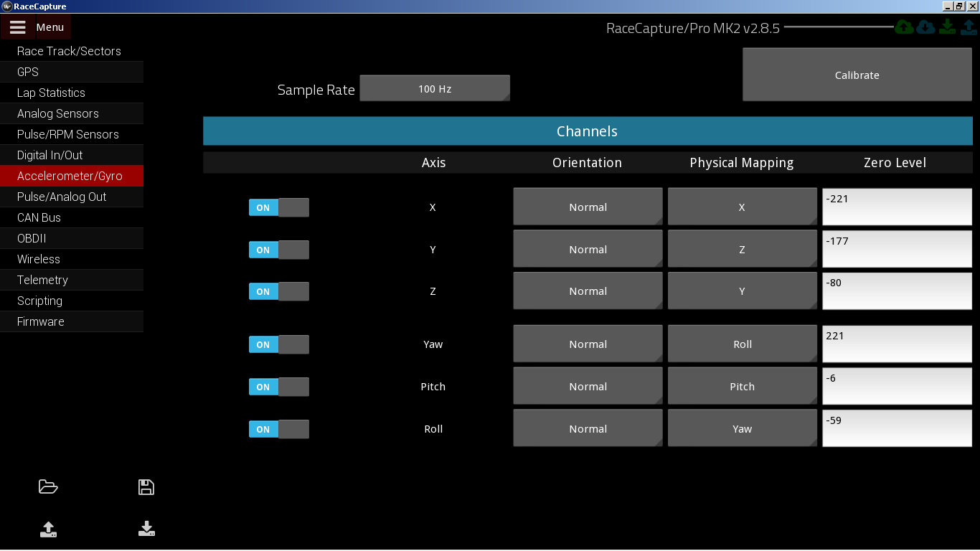980x551 pixels.
Task: Open Orientation dropdown for Z axis
Action: (x=588, y=291)
